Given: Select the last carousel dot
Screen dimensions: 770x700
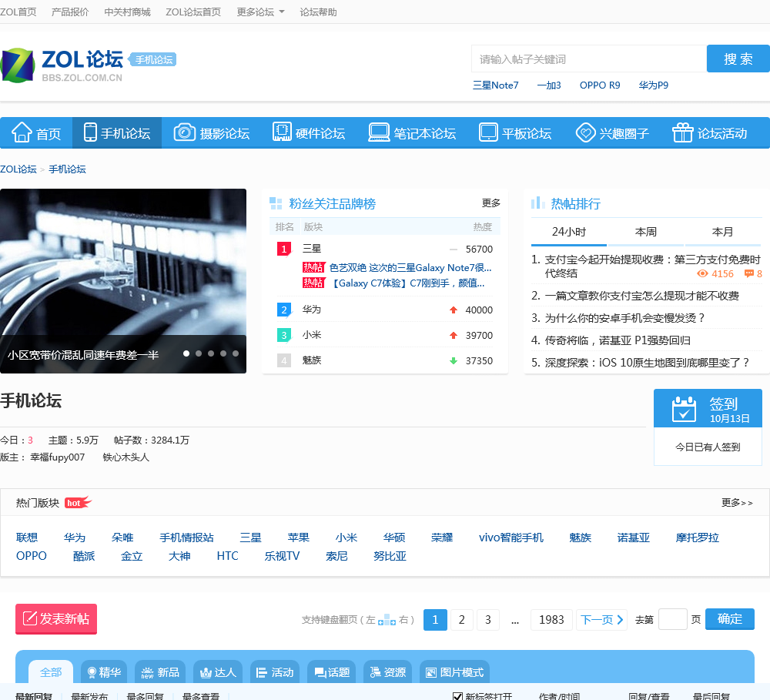Looking at the screenshot, I should (x=236, y=353).
